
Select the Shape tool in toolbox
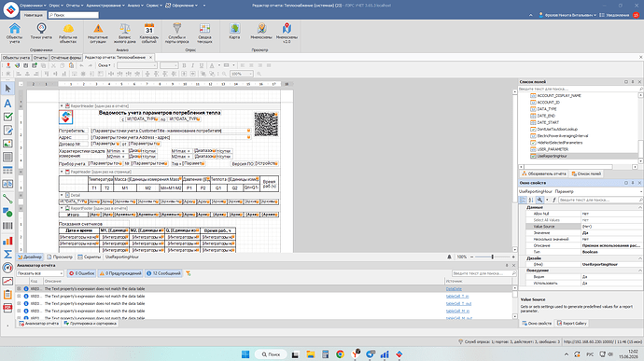7,213
